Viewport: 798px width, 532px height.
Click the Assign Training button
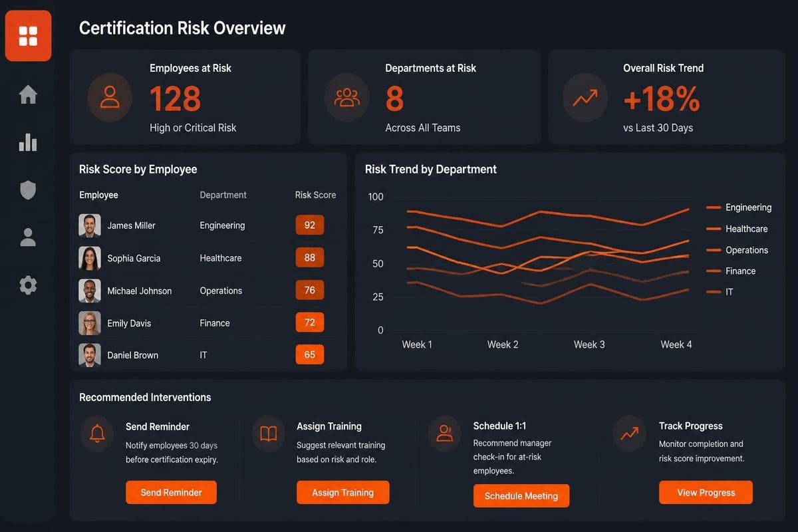(343, 493)
